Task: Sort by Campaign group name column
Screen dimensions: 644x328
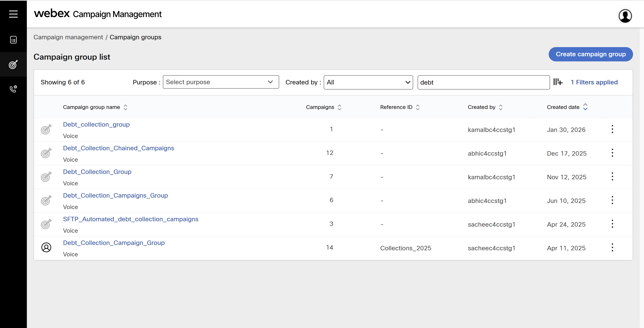Action: (x=125, y=107)
